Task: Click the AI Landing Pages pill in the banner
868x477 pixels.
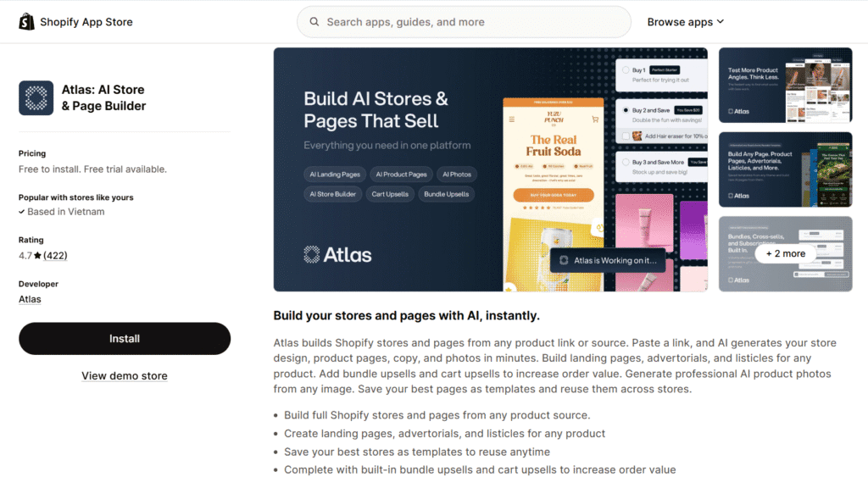Action: click(335, 175)
